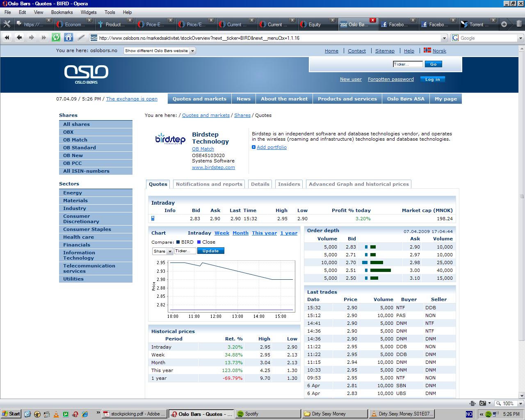This screenshot has width=525, height=420.
Task: Open the File menu
Action: coord(8,12)
